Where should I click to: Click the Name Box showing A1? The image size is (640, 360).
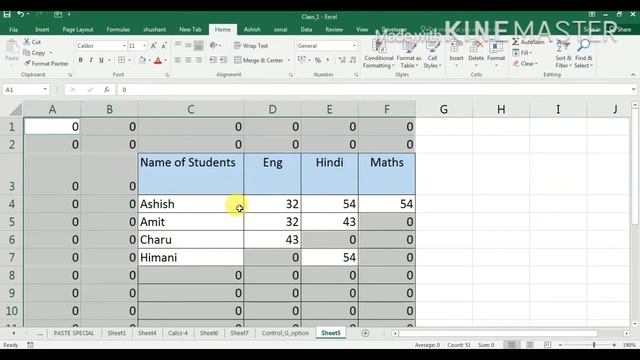[x=25, y=89]
